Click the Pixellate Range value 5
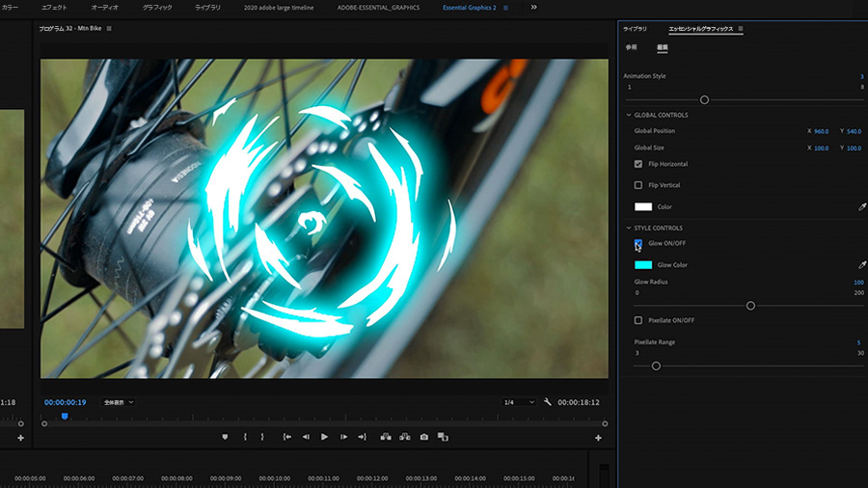Screen dimensions: 868x488 [859, 343]
